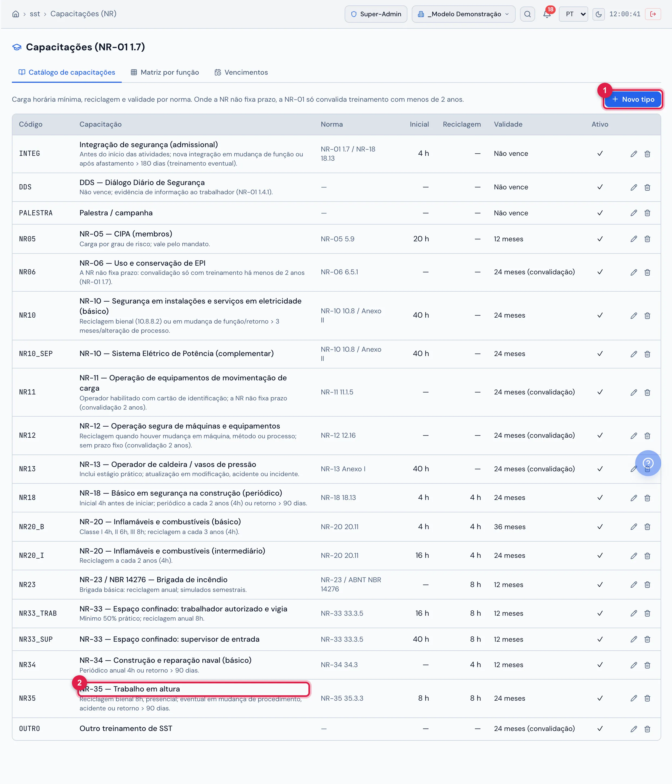This screenshot has width=672, height=784.
Task: Delete the NR20_B row
Action: [647, 527]
